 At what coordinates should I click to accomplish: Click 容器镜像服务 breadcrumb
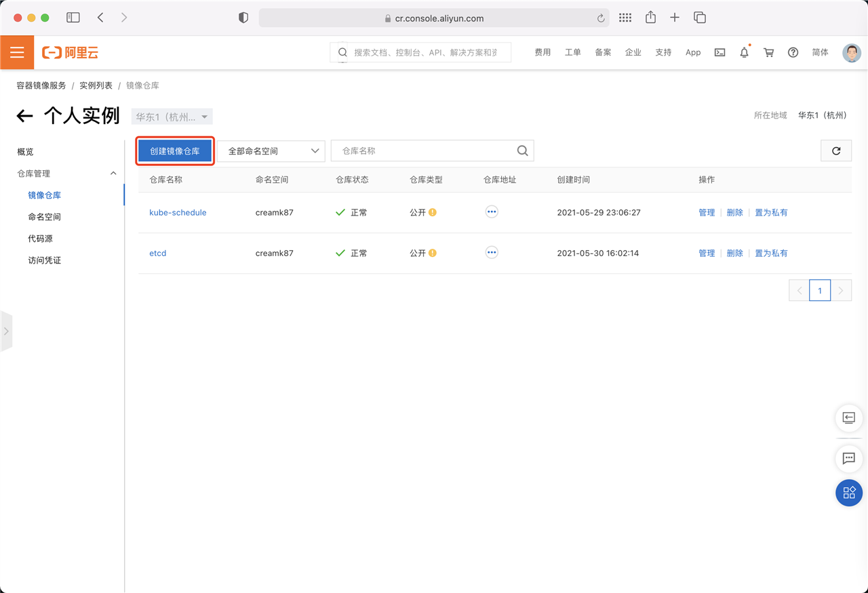(41, 85)
